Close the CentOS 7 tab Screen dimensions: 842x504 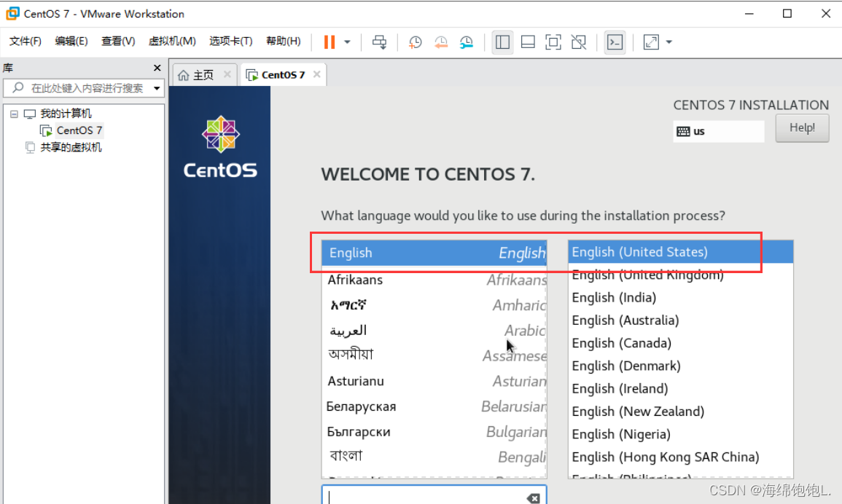click(x=317, y=74)
